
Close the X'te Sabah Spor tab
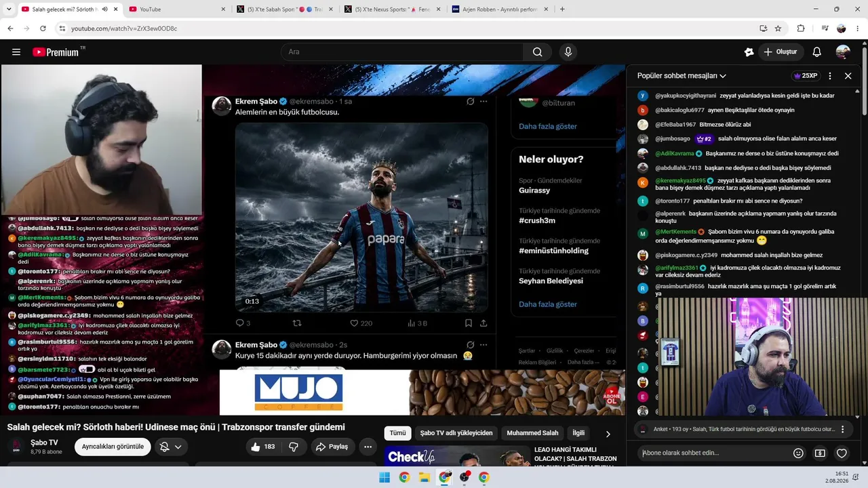330,9
